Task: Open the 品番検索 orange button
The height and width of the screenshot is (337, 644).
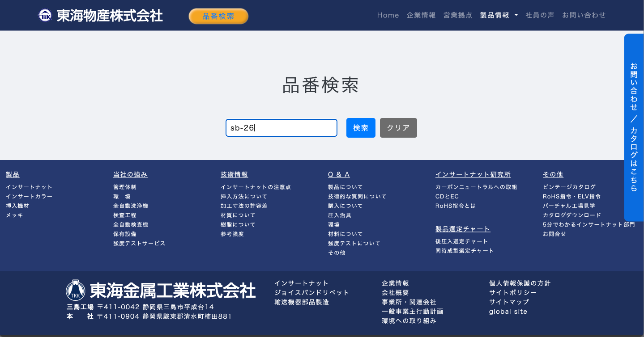Action: point(218,16)
